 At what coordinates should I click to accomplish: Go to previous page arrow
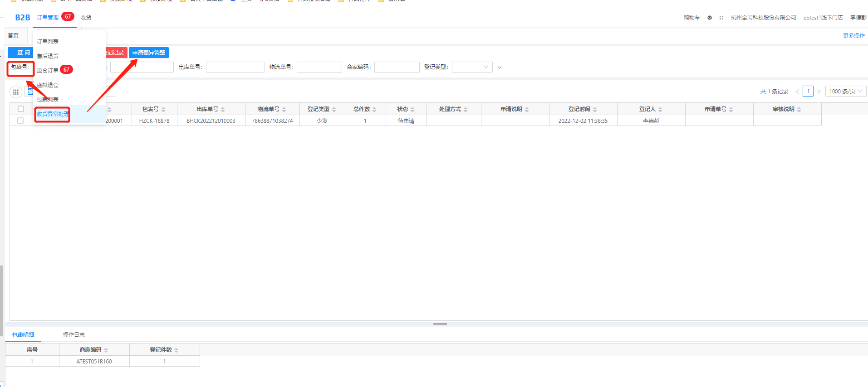click(x=797, y=92)
